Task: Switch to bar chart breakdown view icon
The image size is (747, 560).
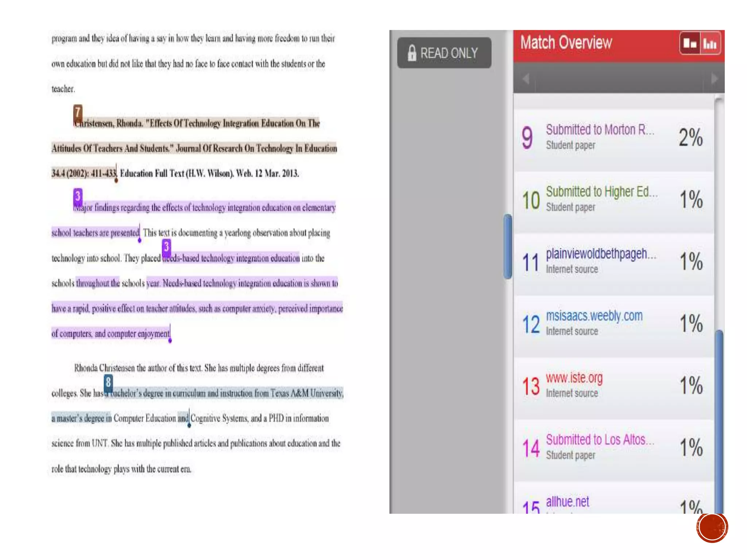Action: tap(710, 43)
